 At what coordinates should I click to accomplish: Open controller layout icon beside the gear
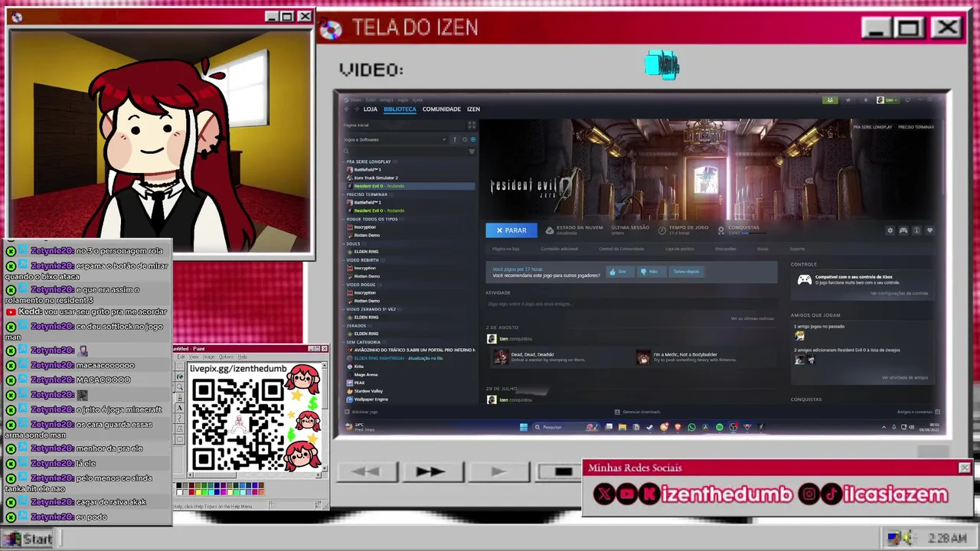click(903, 230)
